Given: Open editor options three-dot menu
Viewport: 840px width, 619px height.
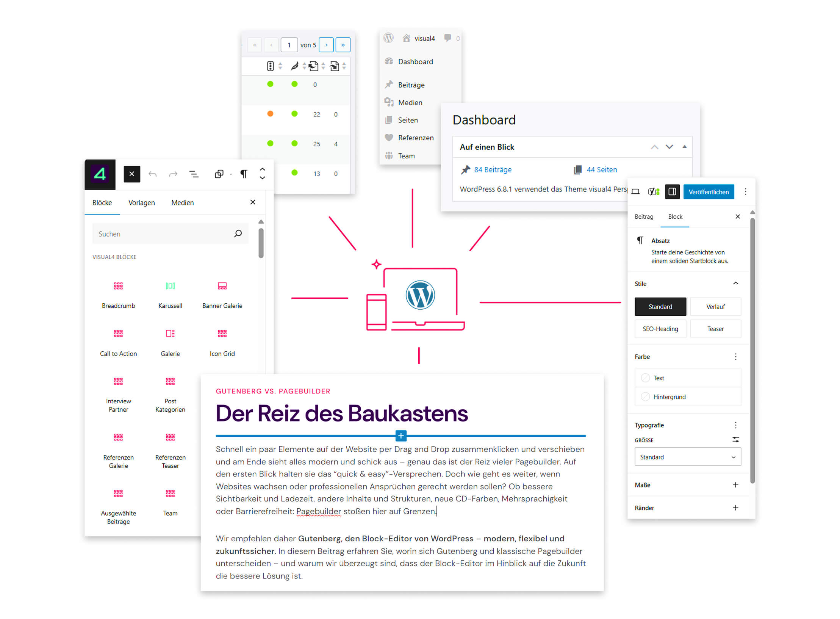Looking at the screenshot, I should [x=745, y=192].
